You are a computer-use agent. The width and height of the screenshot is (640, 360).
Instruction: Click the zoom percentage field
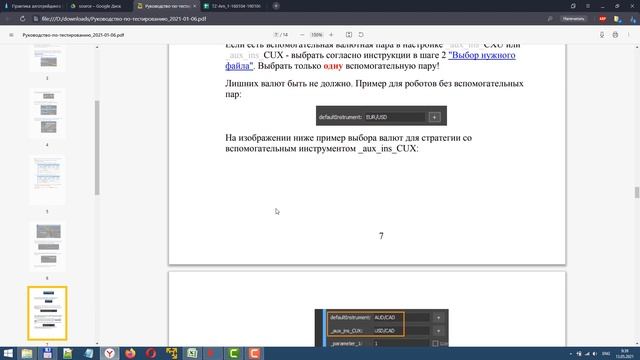316,35
